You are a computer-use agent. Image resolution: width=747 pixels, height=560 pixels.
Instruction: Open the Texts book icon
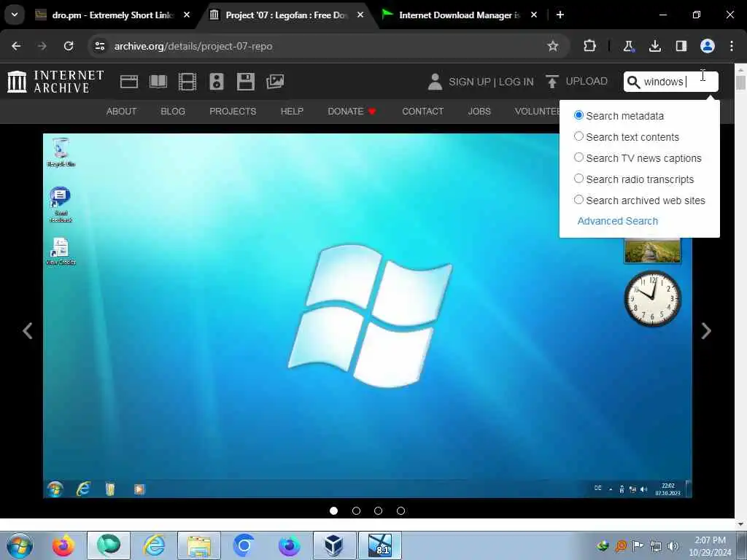tap(158, 82)
